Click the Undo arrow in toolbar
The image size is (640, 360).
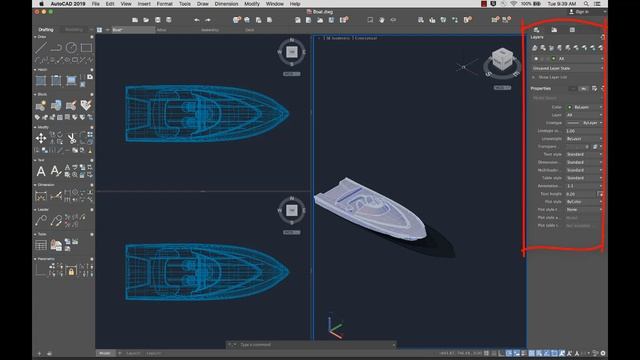click(x=197, y=20)
